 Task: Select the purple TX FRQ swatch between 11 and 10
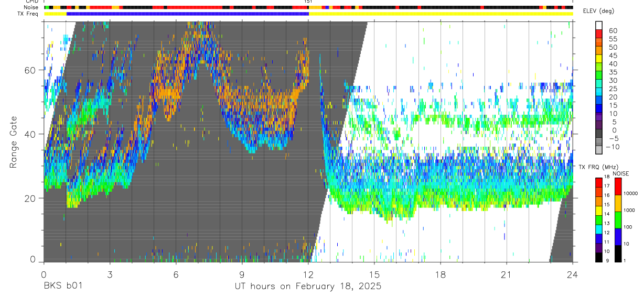(599, 248)
